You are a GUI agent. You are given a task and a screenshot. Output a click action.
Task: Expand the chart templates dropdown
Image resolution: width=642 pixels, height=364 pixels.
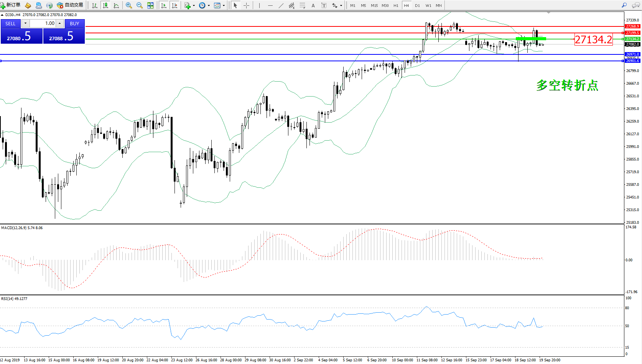pyautogui.click(x=224, y=6)
